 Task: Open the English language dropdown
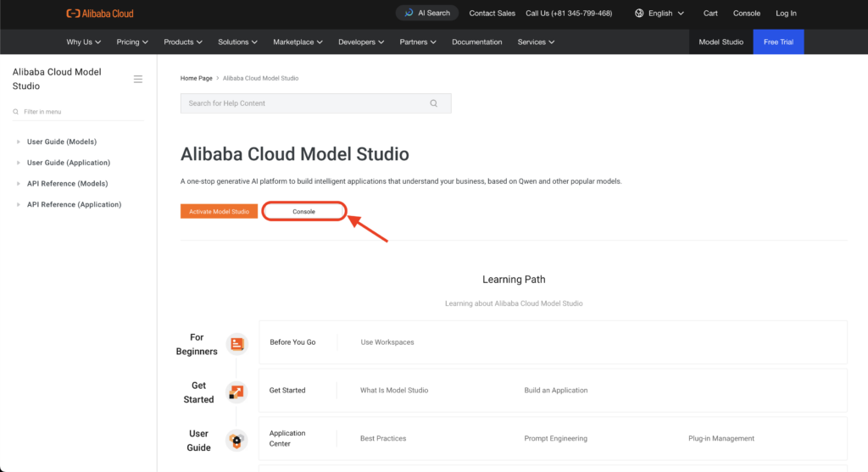tap(659, 14)
